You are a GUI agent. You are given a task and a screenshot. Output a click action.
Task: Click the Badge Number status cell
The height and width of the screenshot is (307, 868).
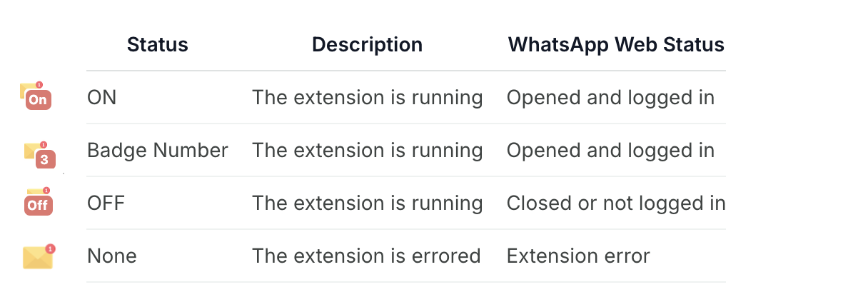coord(158,150)
